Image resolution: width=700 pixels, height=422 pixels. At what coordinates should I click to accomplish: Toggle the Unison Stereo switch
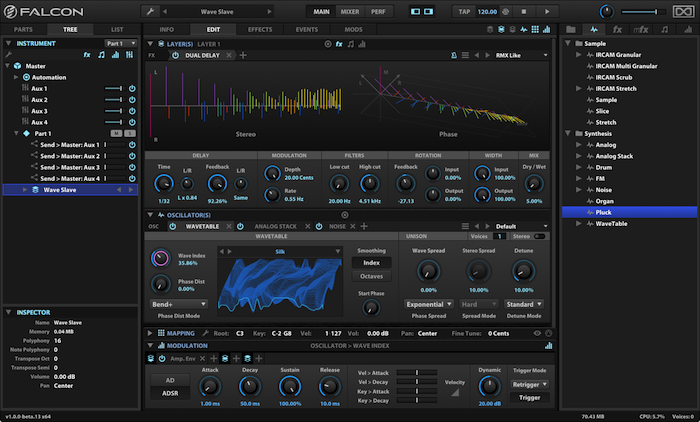coord(539,236)
